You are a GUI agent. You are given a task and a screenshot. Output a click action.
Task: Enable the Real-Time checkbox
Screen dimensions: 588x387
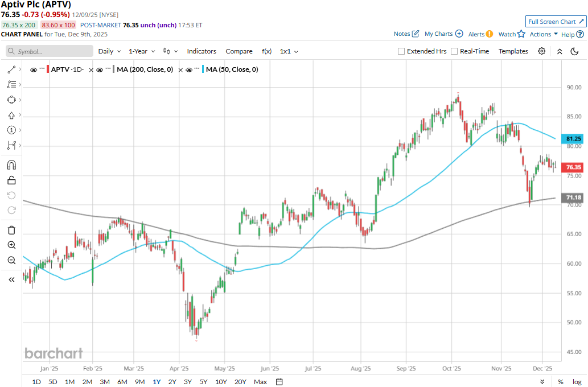[x=454, y=51]
